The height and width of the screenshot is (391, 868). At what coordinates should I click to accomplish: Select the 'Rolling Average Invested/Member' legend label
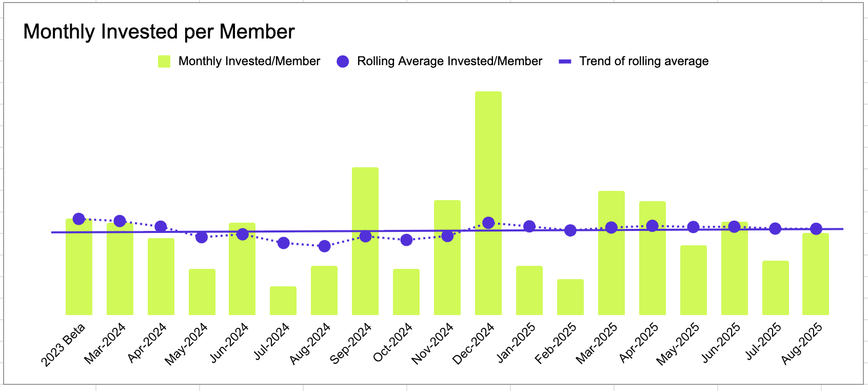point(449,62)
